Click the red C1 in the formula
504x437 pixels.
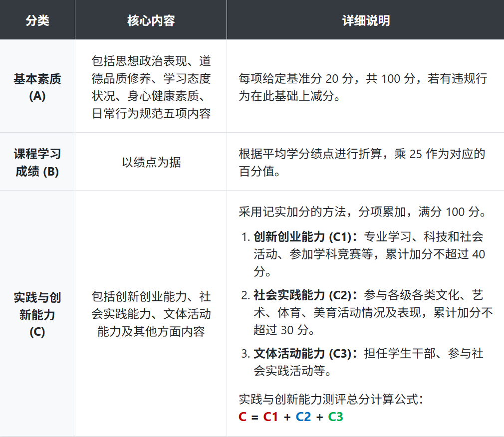[270, 417]
